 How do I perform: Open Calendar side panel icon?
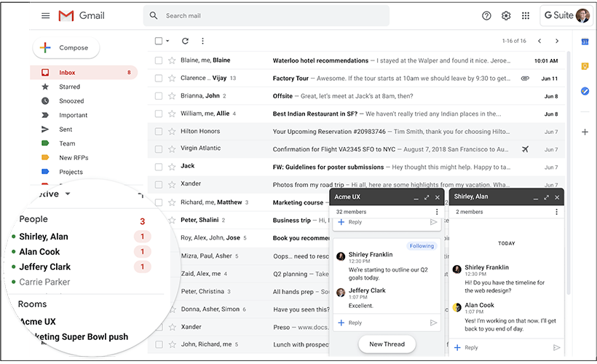[585, 41]
